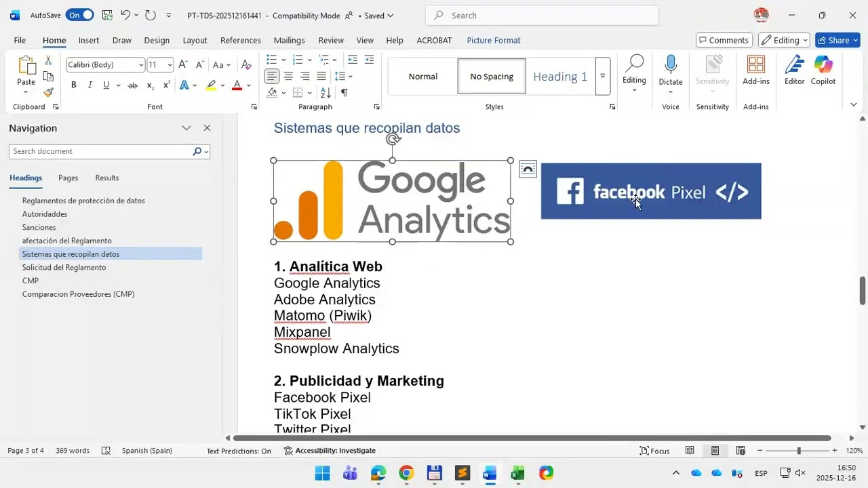Switch to the References tab
The image size is (868, 488).
tap(241, 40)
